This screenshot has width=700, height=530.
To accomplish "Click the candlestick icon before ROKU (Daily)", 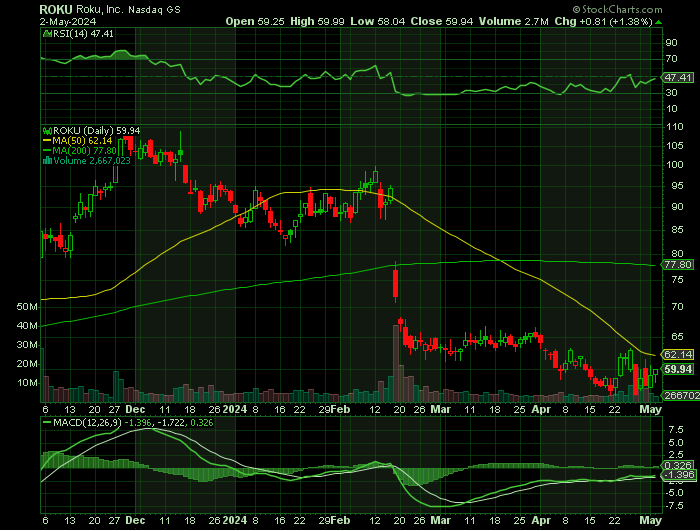I will point(47,131).
